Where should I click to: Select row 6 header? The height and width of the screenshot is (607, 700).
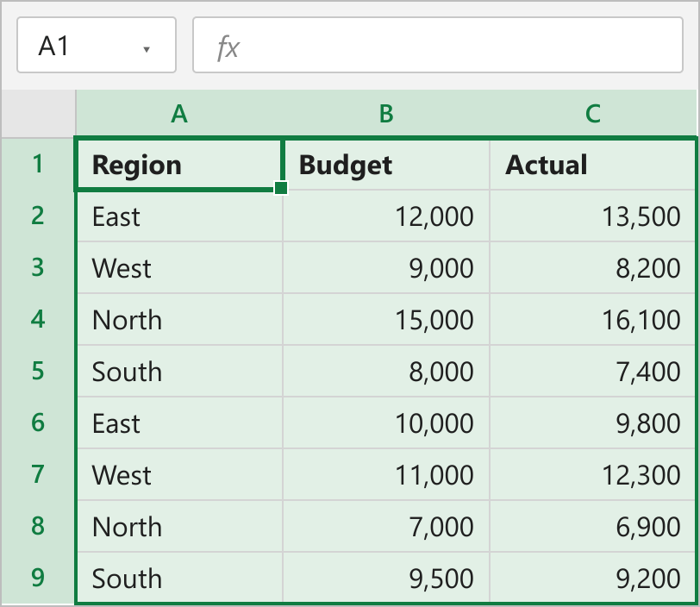click(39, 422)
